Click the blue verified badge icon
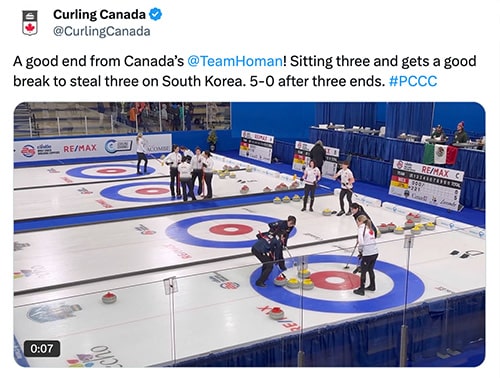This screenshot has width=500, height=378. pos(155,14)
